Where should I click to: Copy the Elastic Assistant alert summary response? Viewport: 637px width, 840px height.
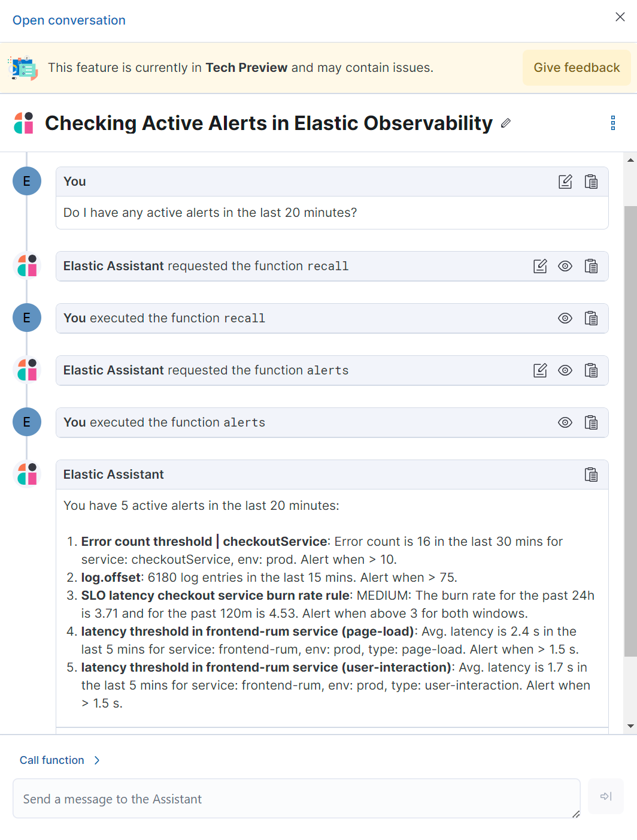click(591, 474)
